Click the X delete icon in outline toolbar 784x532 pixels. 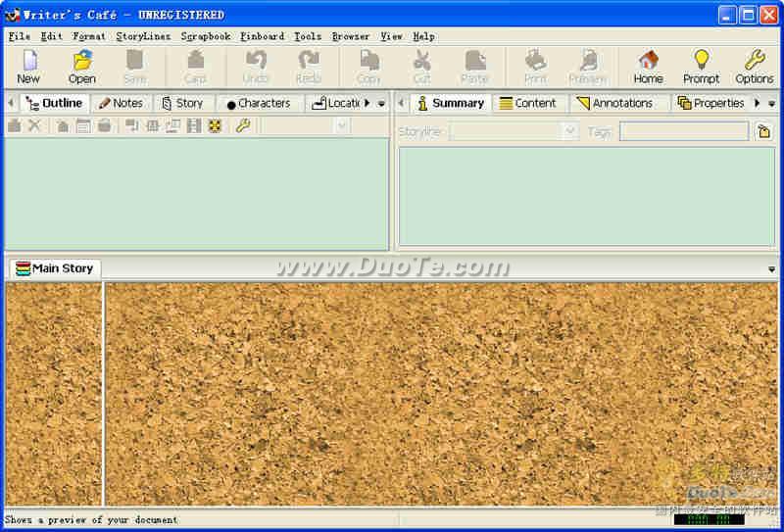(x=34, y=126)
